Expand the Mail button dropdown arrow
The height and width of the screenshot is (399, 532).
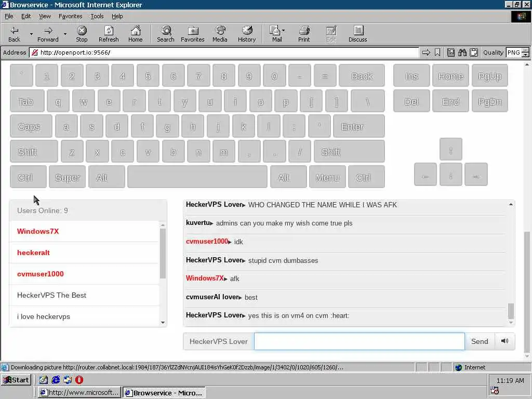coord(284,31)
